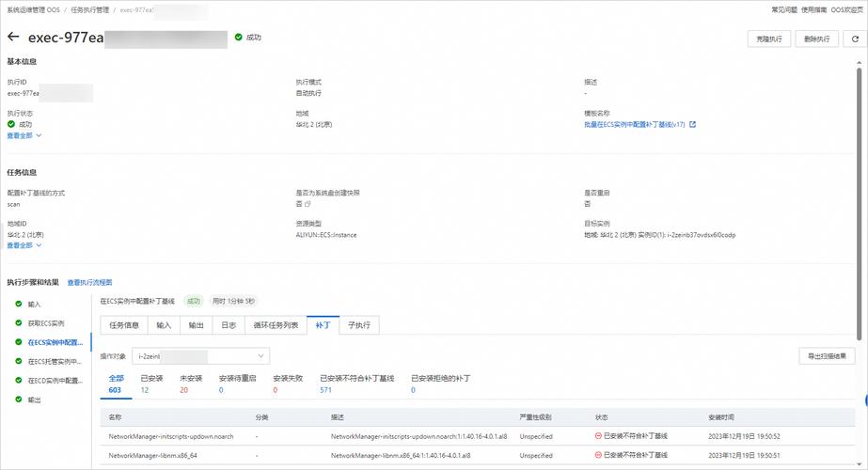Switch to the 任务信息 tab
Image resolution: width=868 pixels, height=470 pixels.
point(124,325)
